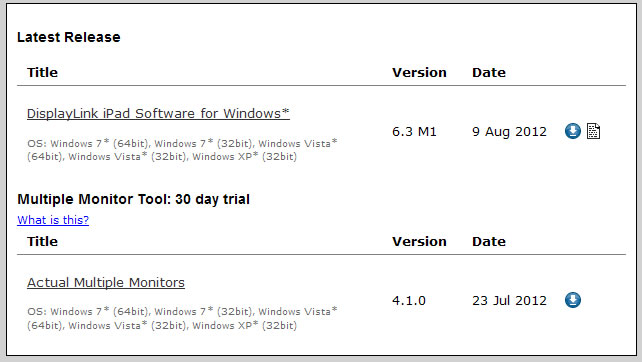
Task: Open the 'What is this?' link
Action: coord(53,220)
